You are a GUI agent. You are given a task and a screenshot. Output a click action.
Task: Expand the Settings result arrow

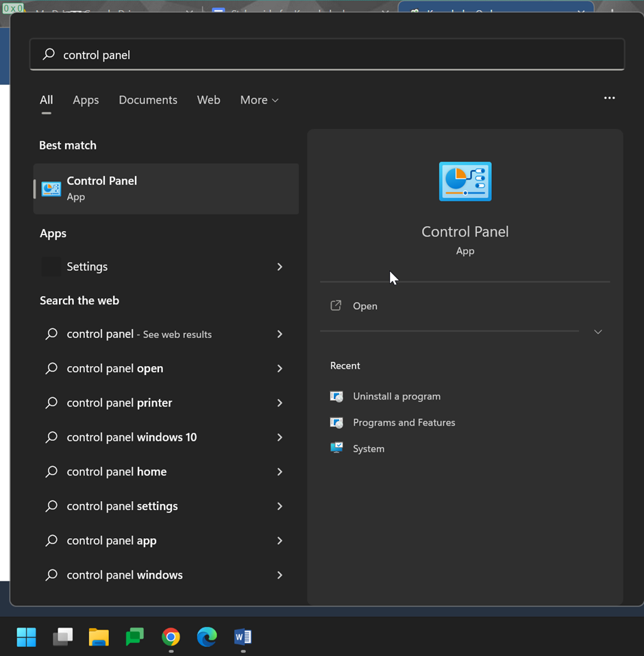click(x=280, y=267)
